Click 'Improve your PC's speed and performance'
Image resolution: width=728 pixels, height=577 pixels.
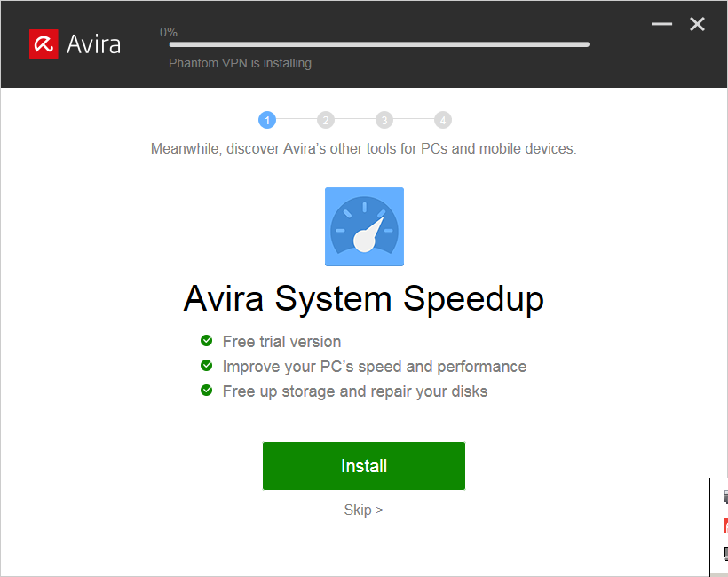(x=375, y=367)
